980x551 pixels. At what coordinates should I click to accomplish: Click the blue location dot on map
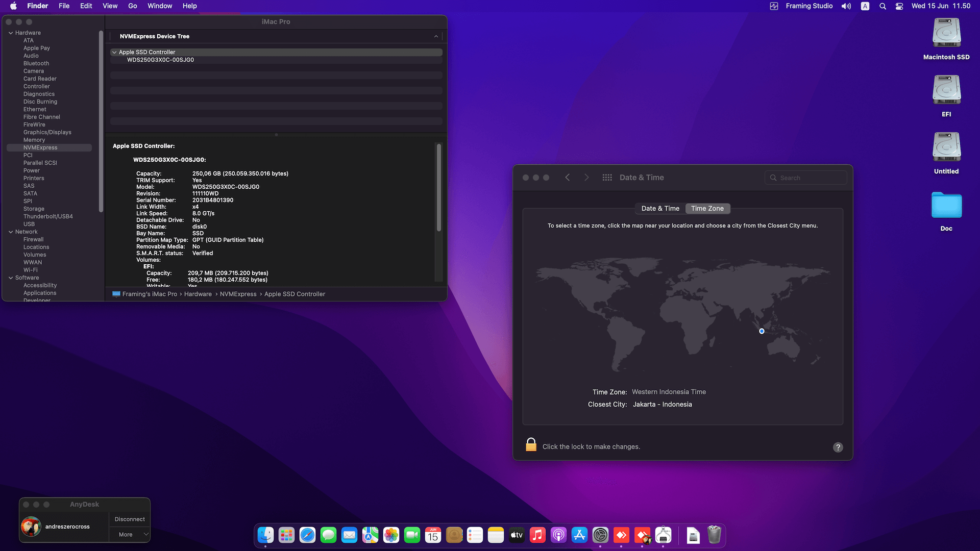(x=762, y=331)
